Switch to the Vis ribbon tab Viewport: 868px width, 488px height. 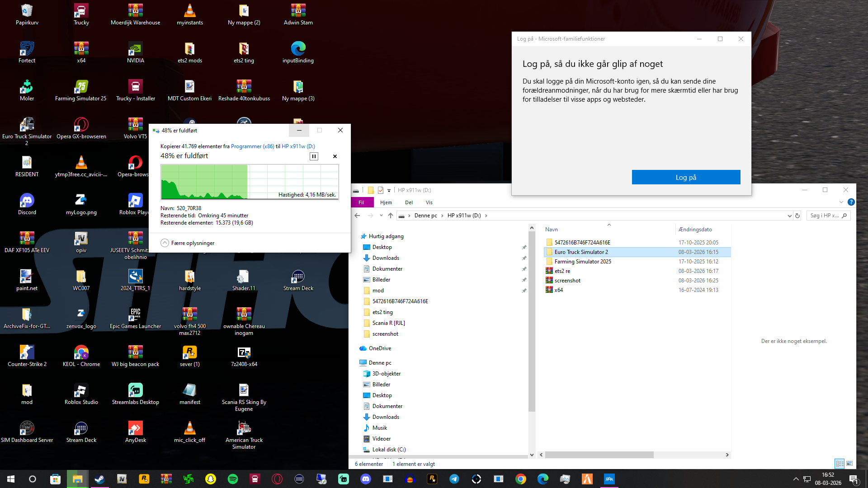(x=429, y=202)
